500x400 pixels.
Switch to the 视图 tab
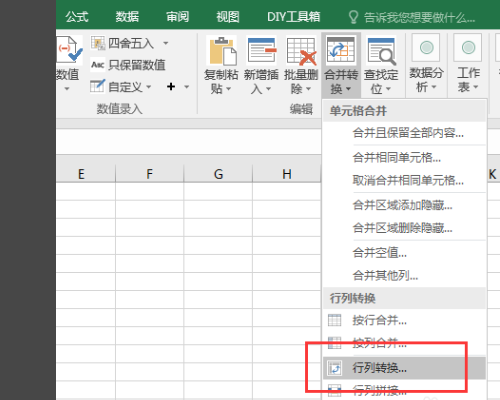point(228,16)
